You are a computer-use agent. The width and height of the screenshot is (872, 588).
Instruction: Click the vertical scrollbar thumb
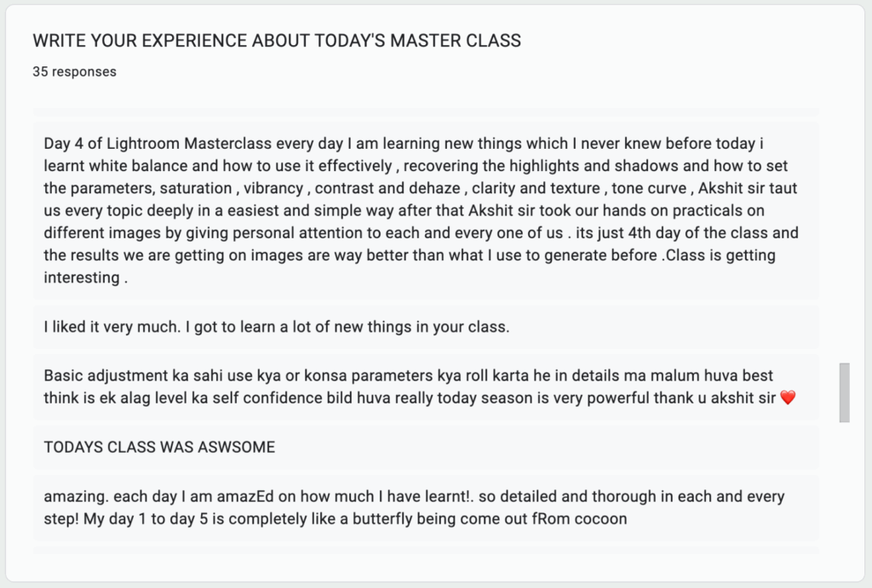tap(844, 392)
